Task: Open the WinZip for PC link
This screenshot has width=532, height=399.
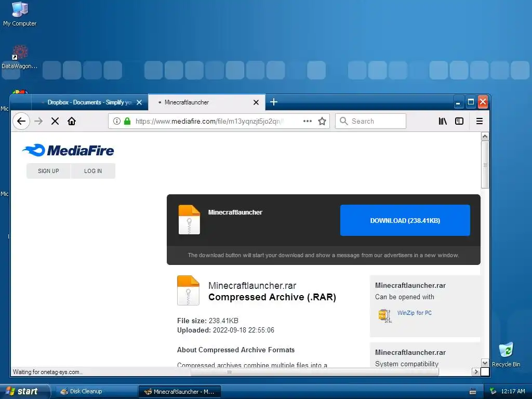Action: (x=414, y=313)
